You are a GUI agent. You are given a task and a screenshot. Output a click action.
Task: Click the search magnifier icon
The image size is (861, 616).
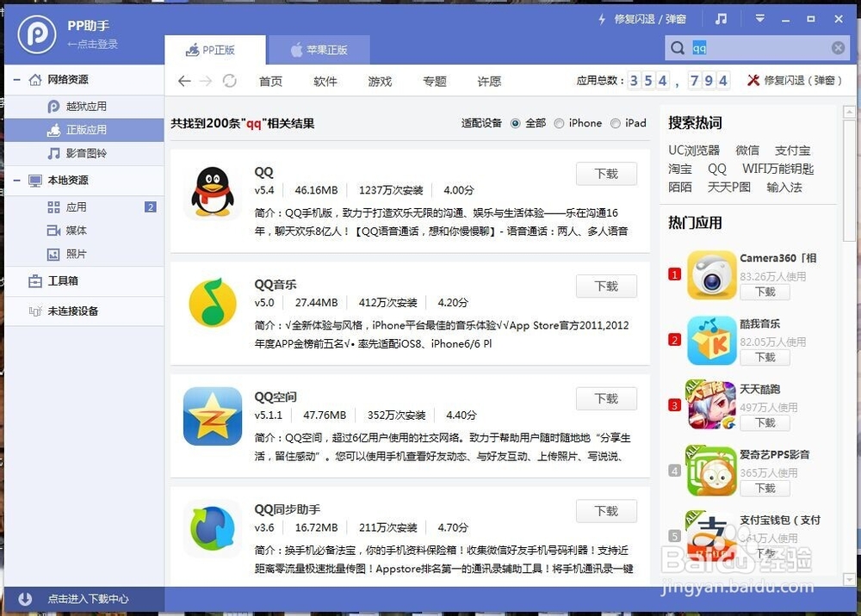pos(678,48)
